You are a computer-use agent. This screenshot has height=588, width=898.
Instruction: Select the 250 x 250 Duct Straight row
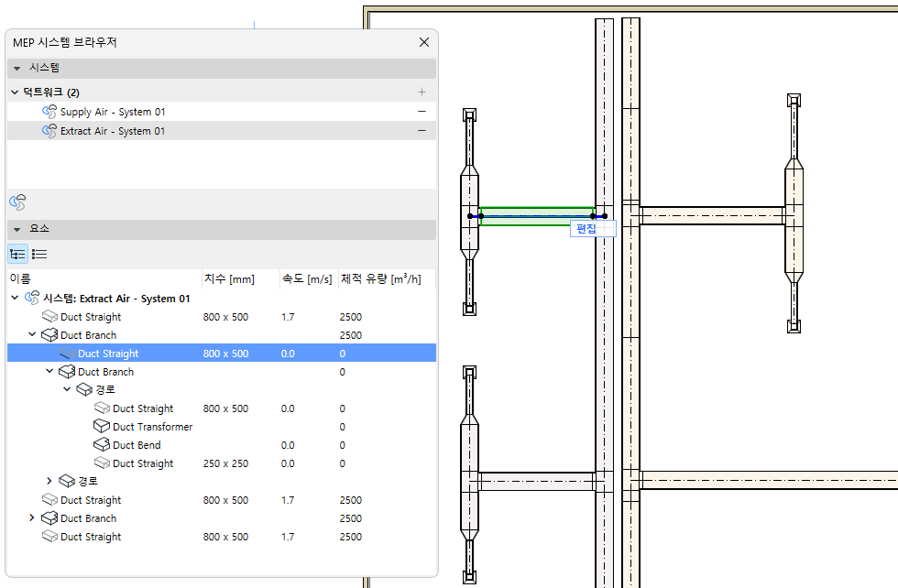(x=143, y=463)
